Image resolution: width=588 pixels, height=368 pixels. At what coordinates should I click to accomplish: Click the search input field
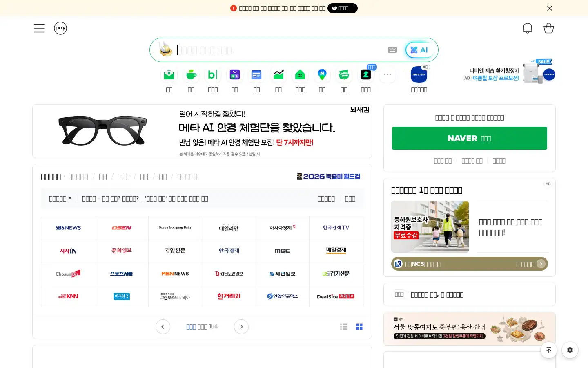click(x=280, y=50)
